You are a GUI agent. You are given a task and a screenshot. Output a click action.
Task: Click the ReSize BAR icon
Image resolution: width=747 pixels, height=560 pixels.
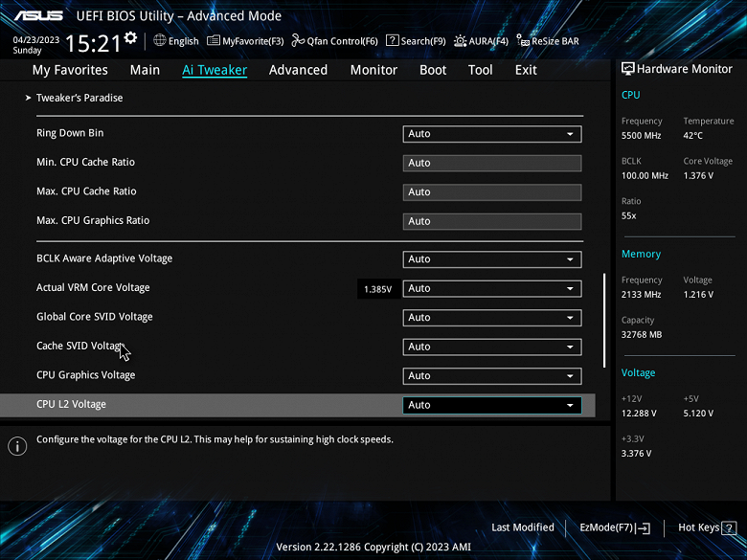click(x=523, y=41)
